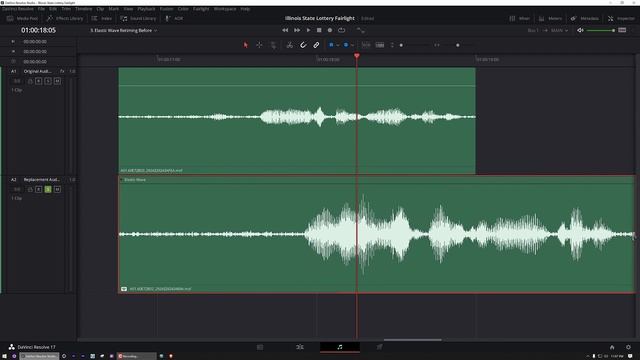This screenshot has height=360, width=640.
Task: Toggle Solo on A2 Replacement Audio track
Action: click(48, 189)
